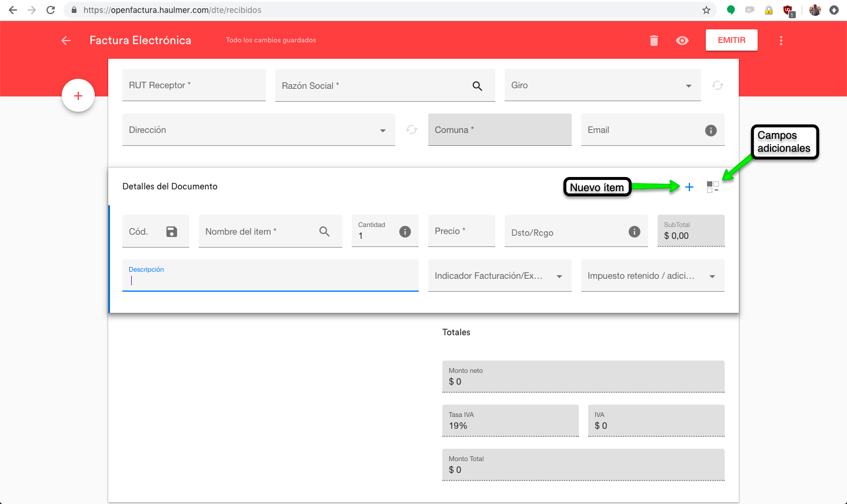Go back using the header arrow
The image size is (847, 504).
[66, 41]
